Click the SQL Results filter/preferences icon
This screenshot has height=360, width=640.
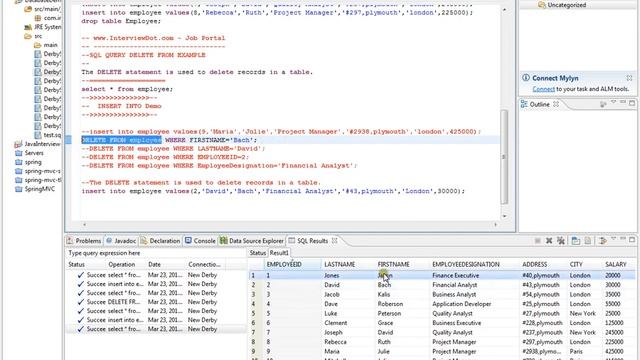pyautogui.click(x=602, y=241)
